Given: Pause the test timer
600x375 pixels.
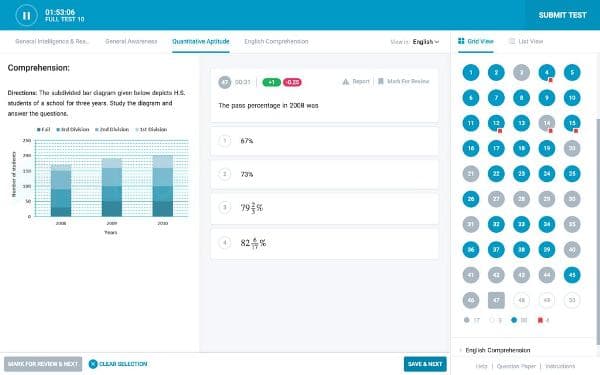Looking at the screenshot, I should click(26, 16).
